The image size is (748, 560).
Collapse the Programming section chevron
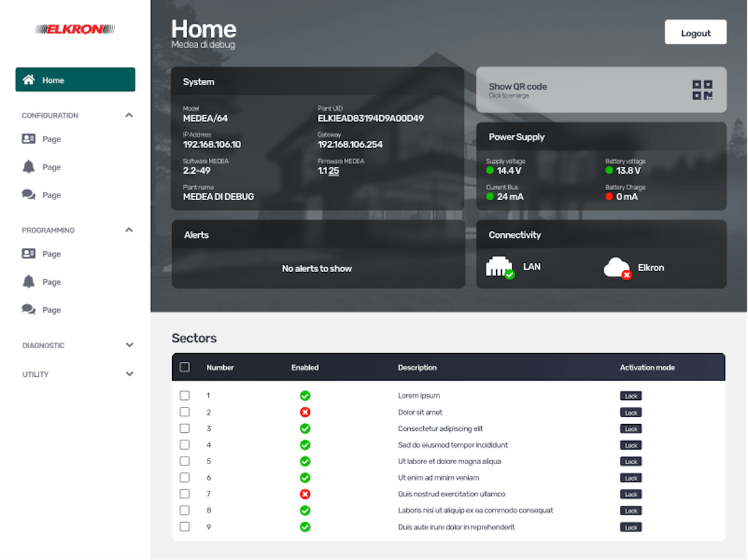(x=129, y=230)
